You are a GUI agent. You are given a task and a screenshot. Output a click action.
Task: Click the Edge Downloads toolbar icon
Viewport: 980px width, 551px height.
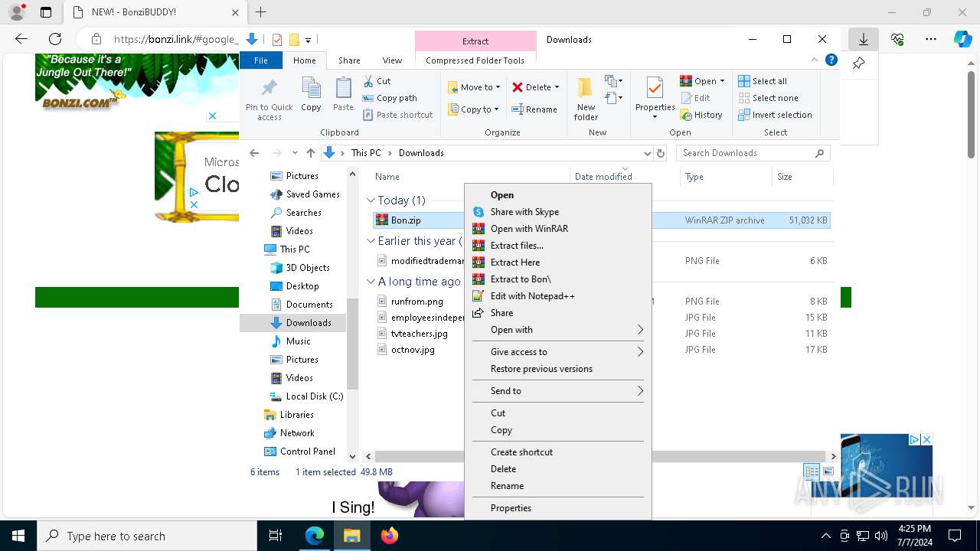(864, 39)
